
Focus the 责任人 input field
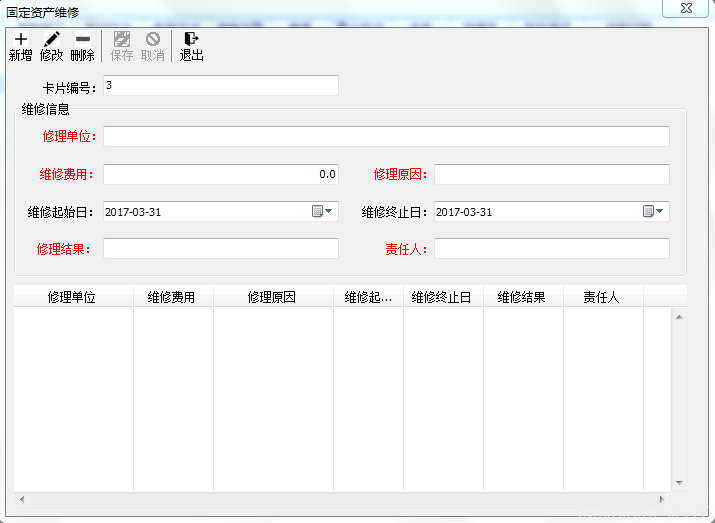pos(551,248)
